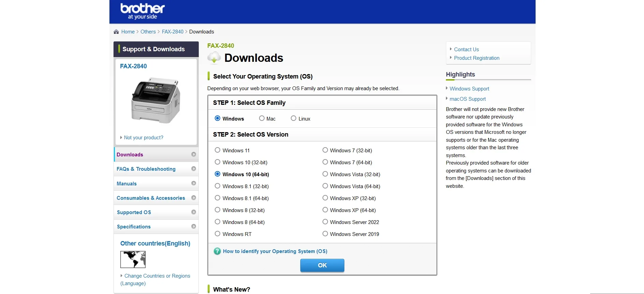Open Change Countries or Regions

pos(157,276)
